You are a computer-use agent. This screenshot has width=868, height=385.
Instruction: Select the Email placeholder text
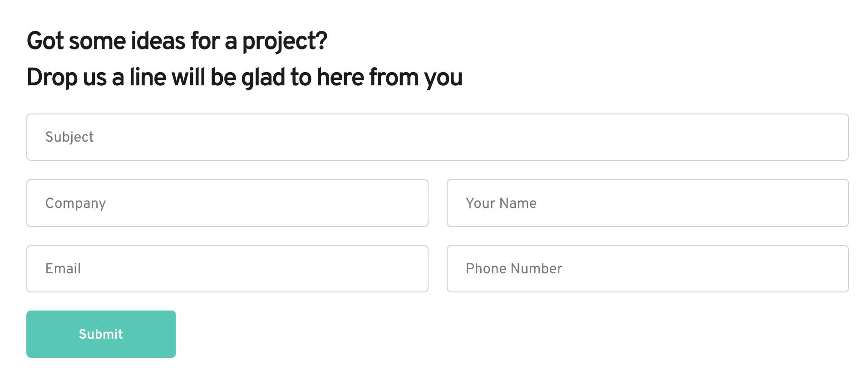point(63,269)
